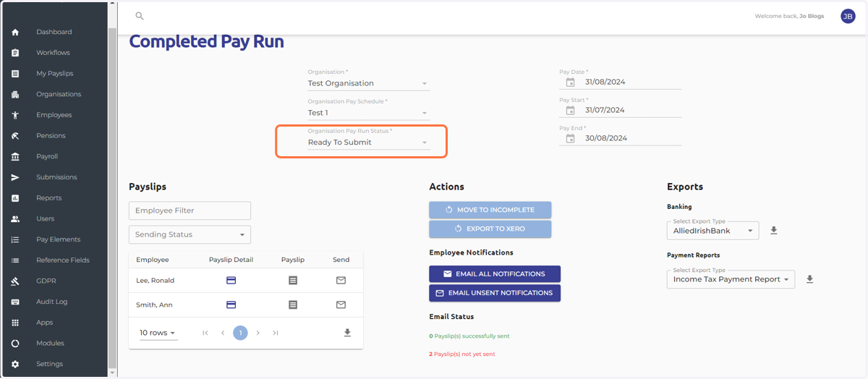Open My Payslips in the sidebar
This screenshot has height=379, width=868.
[54, 74]
